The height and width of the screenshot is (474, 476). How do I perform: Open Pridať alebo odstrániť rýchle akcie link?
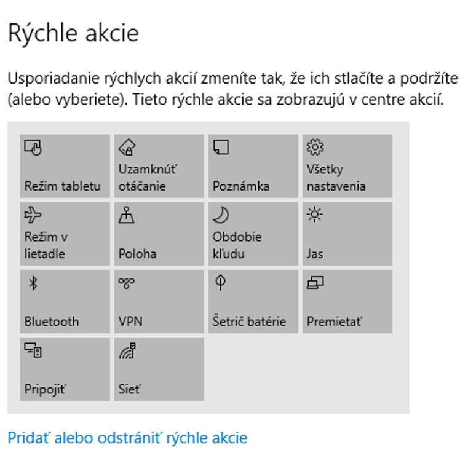127,438
